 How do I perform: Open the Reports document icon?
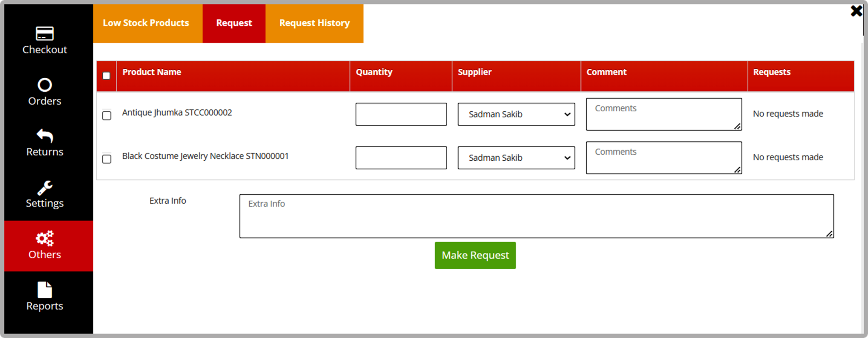(45, 290)
